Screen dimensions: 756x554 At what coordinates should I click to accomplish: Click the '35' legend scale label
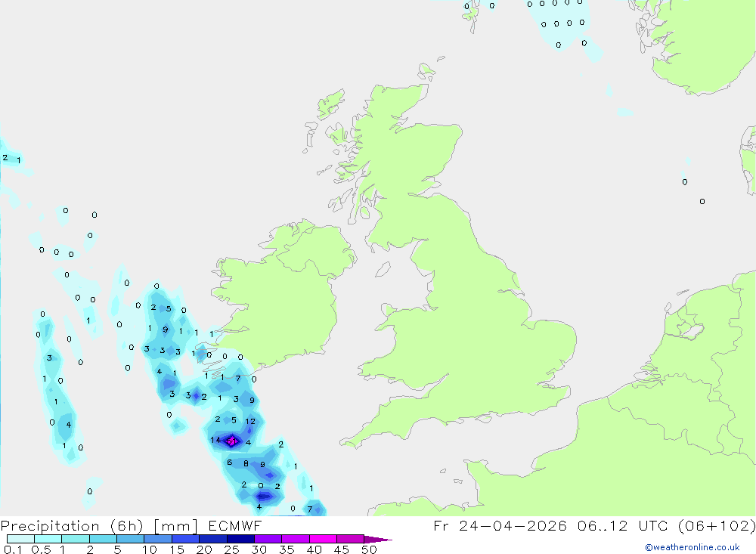pyautogui.click(x=287, y=549)
